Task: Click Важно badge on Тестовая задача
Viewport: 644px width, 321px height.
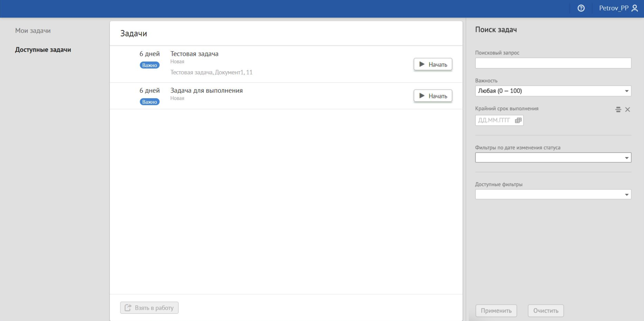Action: (149, 65)
